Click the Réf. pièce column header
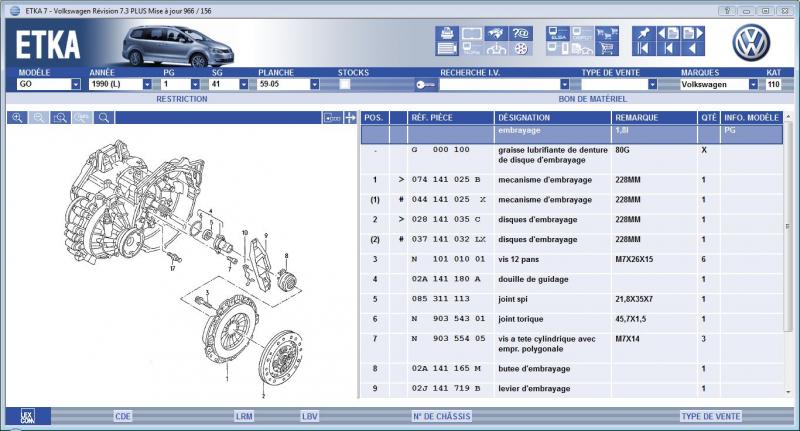Screen dimensions: 800x431 [x=451, y=118]
